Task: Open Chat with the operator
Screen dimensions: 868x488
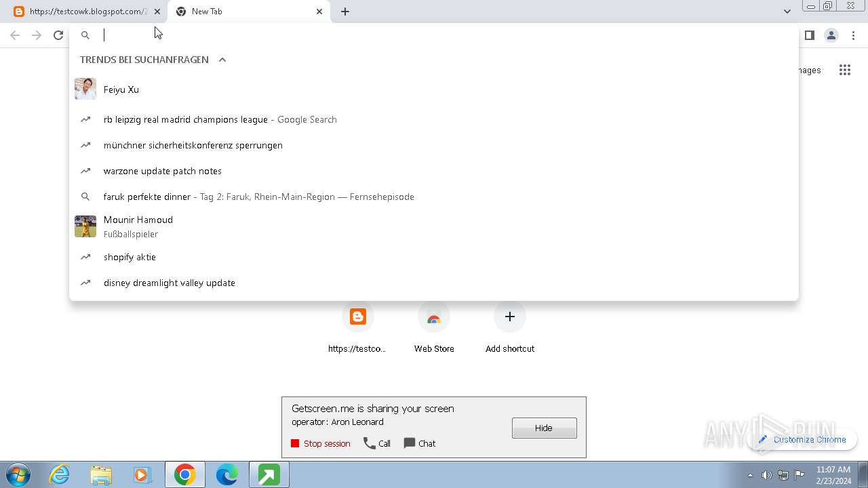Action: tap(420, 443)
